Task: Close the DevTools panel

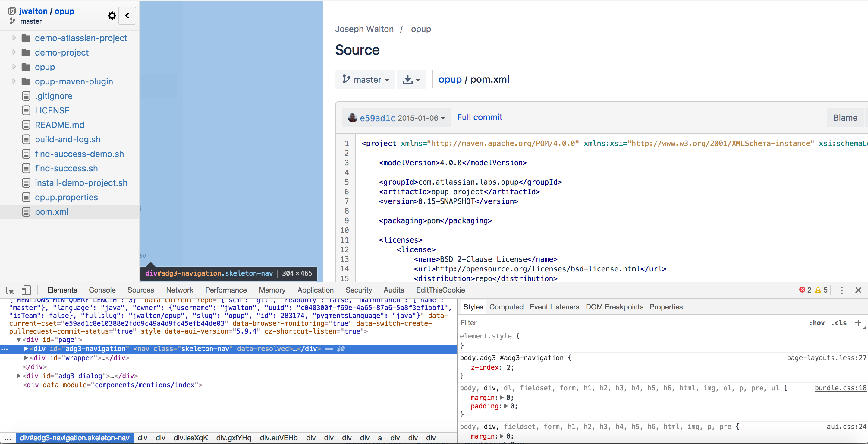Action: (x=858, y=290)
